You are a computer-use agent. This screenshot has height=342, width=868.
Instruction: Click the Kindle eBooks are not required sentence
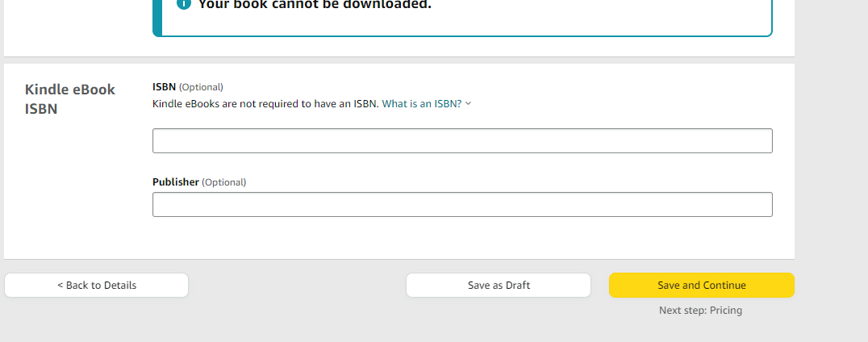[265, 103]
